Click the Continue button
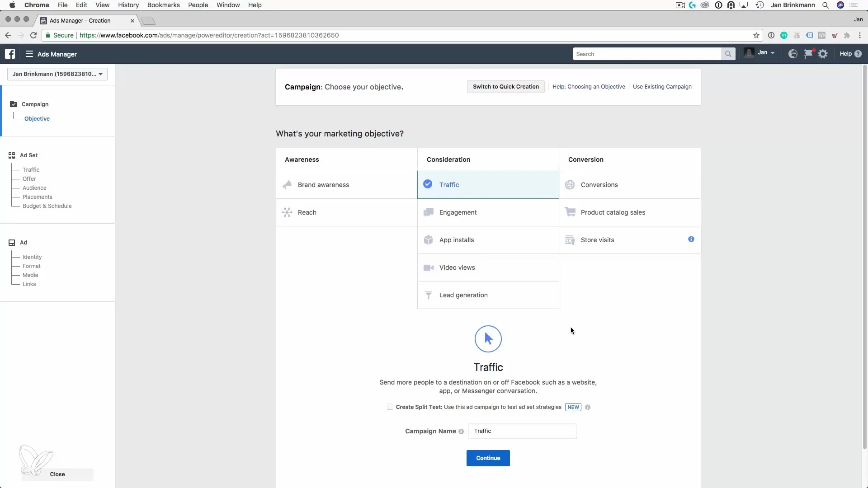Image resolution: width=868 pixels, height=488 pixels. [x=488, y=458]
